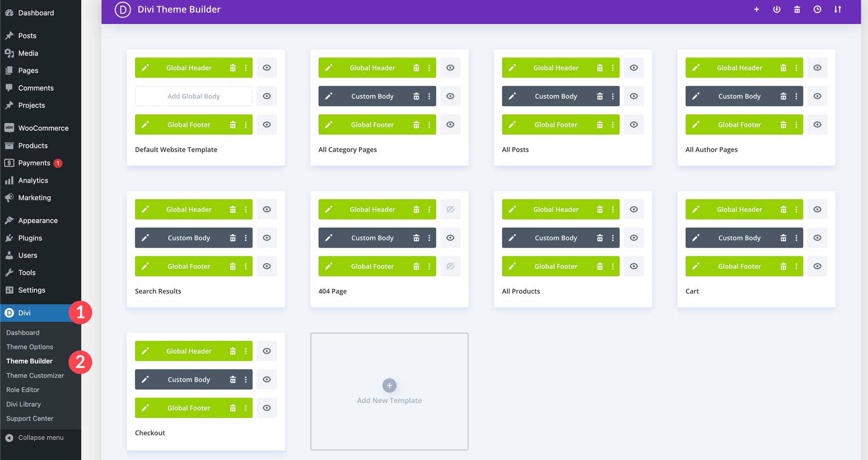Open Theme Builder portability options icon
This screenshot has height=460, width=868.
tap(776, 9)
